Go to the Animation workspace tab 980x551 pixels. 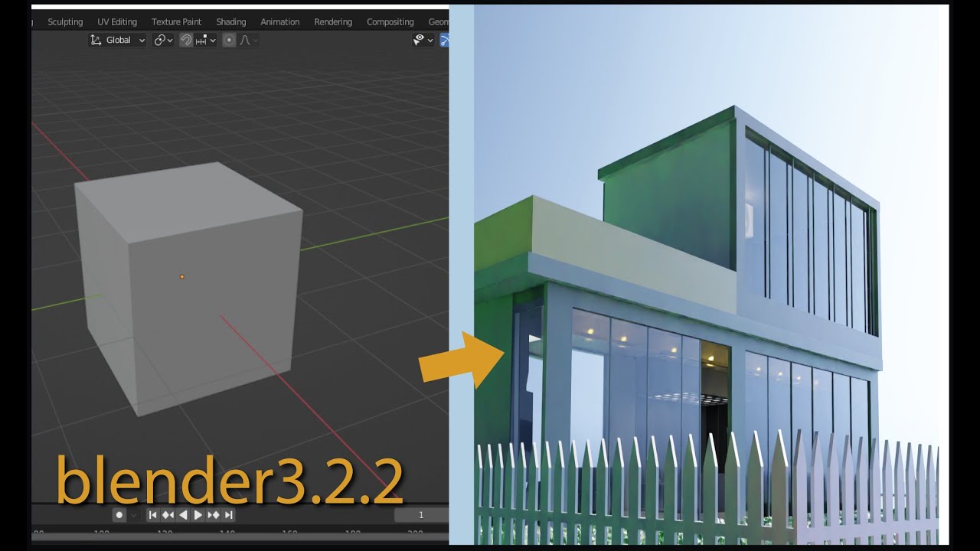(279, 22)
